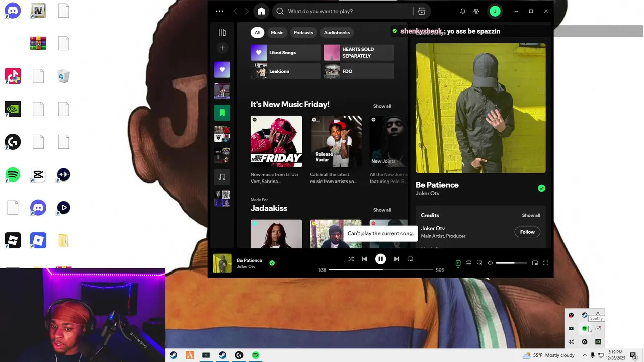
Task: Open Release Radar playlist cover
Action: pos(336,142)
